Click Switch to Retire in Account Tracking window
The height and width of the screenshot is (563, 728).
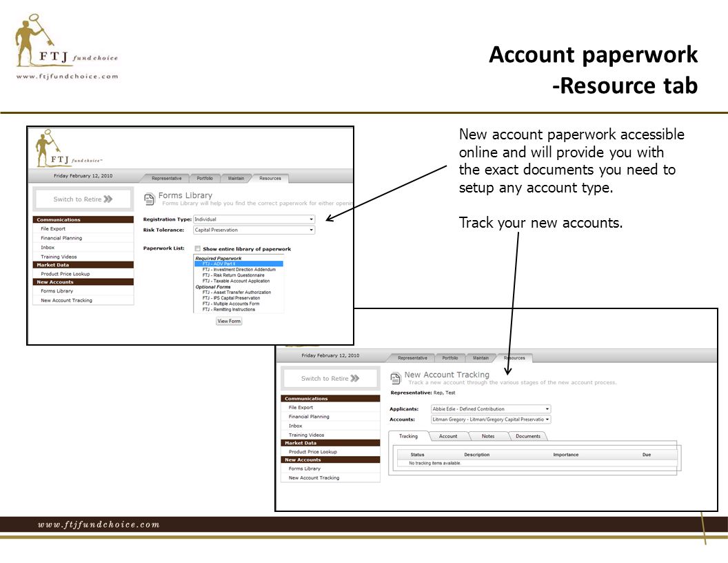(331, 379)
